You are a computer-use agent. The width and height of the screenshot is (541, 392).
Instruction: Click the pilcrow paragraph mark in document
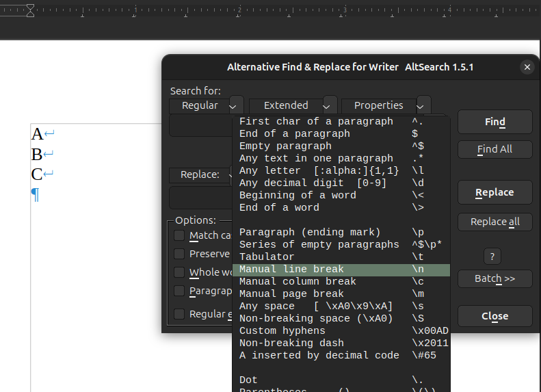35,194
